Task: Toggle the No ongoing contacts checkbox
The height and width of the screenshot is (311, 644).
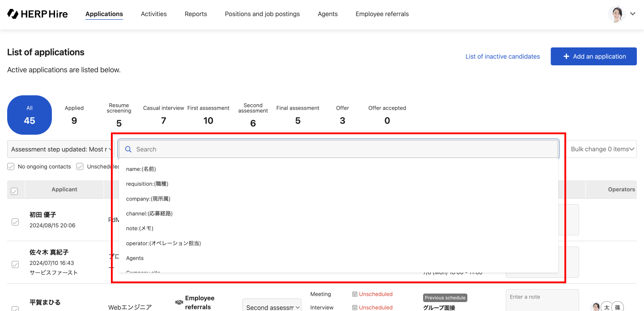Action: [x=11, y=166]
